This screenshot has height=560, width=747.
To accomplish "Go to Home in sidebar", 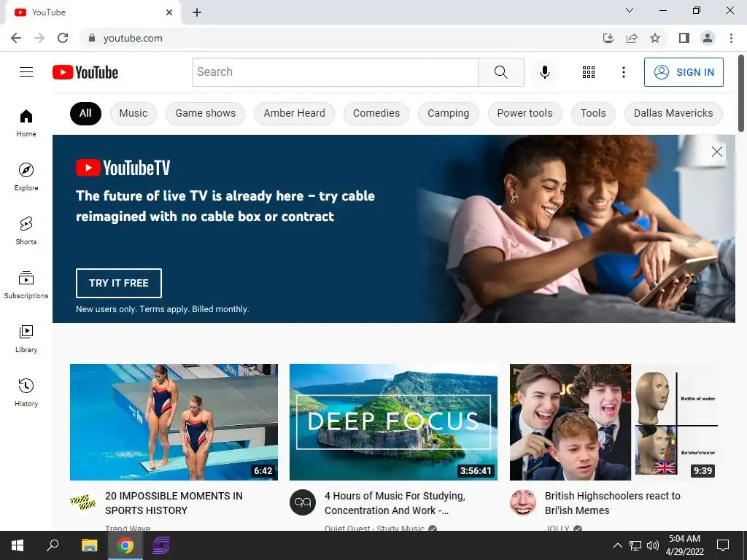I will click(26, 122).
